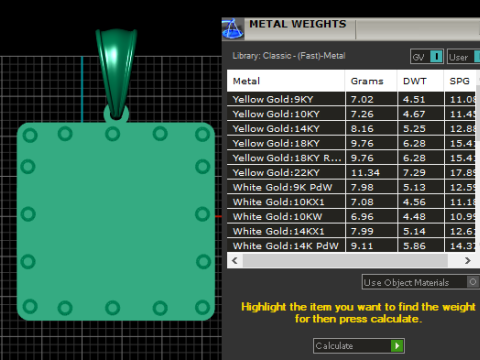This screenshot has height=360, width=480.
Task: Select the Yellow Gold:22KY row
Action: coord(351,173)
